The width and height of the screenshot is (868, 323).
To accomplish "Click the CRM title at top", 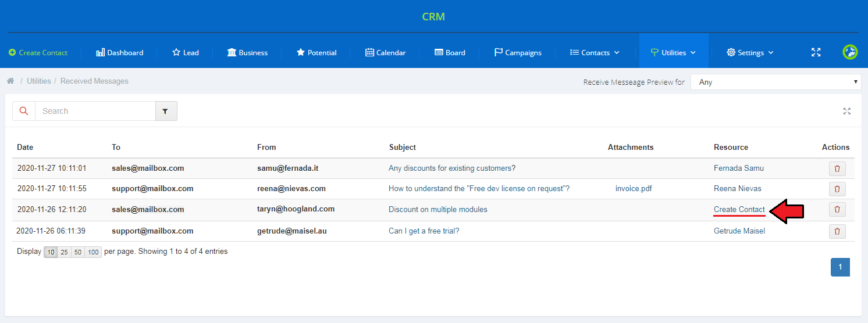I will point(433,17).
